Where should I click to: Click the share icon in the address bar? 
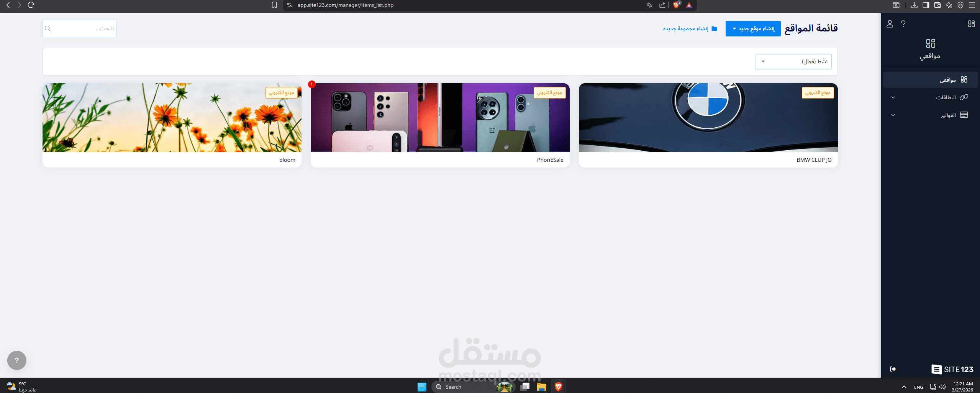(662, 5)
